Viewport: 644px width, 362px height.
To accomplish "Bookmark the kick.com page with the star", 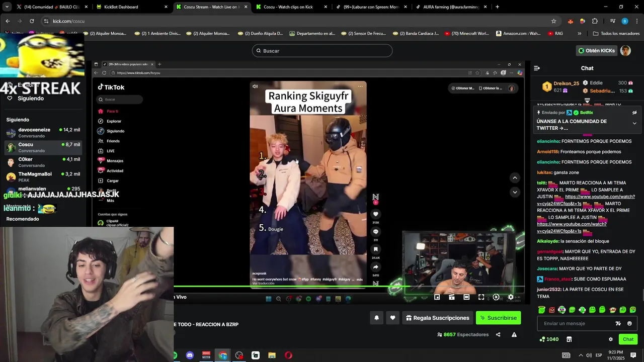I will [554, 21].
